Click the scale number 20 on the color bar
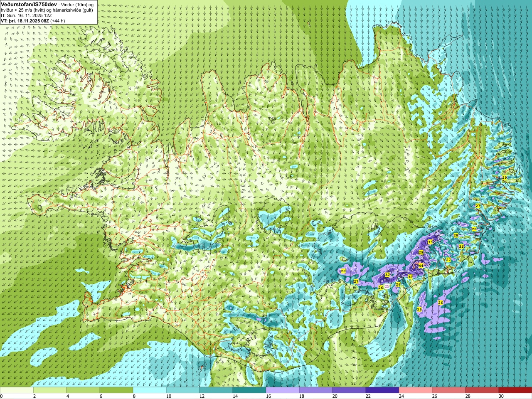This screenshot has width=532, height=399. pos(335,396)
